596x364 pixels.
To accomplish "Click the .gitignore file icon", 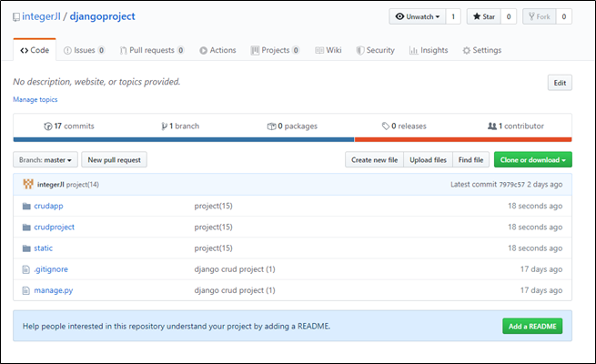I will point(25,269).
